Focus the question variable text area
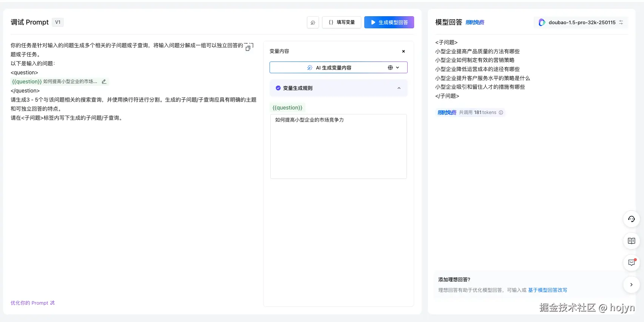 (339, 146)
